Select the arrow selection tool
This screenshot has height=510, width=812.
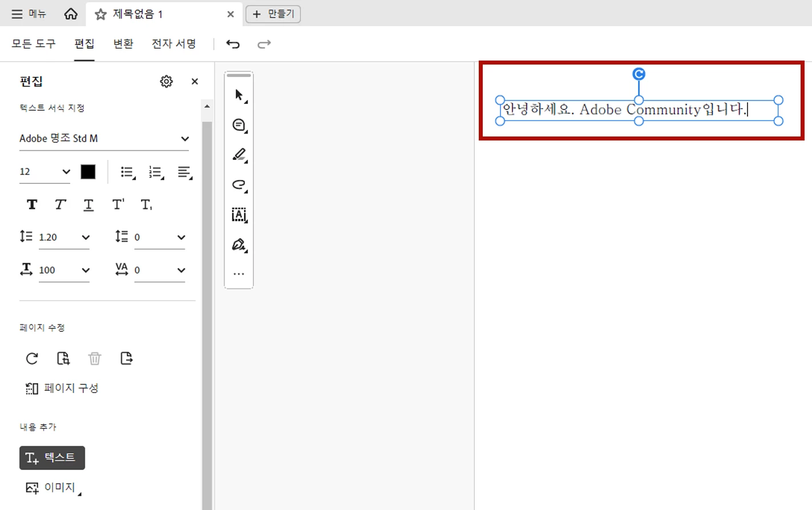click(239, 95)
